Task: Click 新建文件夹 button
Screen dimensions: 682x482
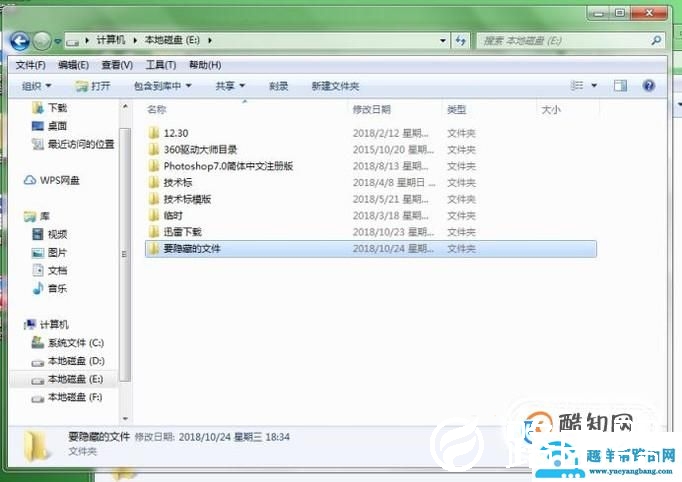Action: (x=335, y=86)
